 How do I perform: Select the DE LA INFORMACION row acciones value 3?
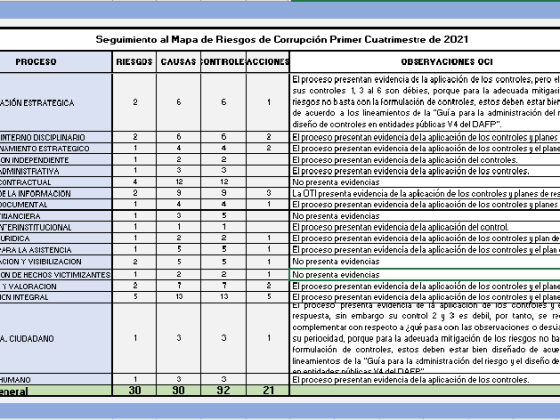point(268,193)
